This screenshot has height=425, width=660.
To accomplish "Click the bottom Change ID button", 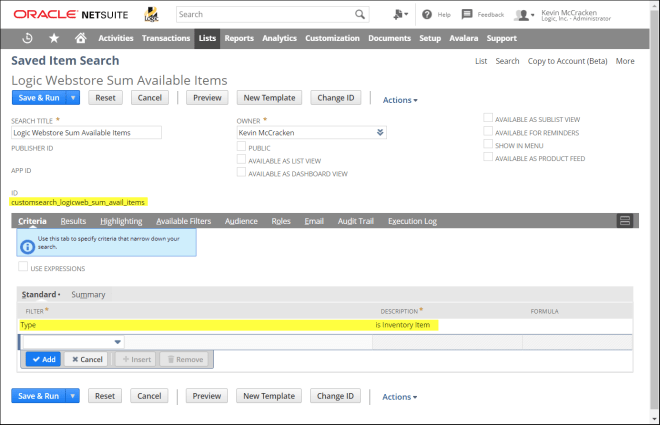I will [335, 396].
